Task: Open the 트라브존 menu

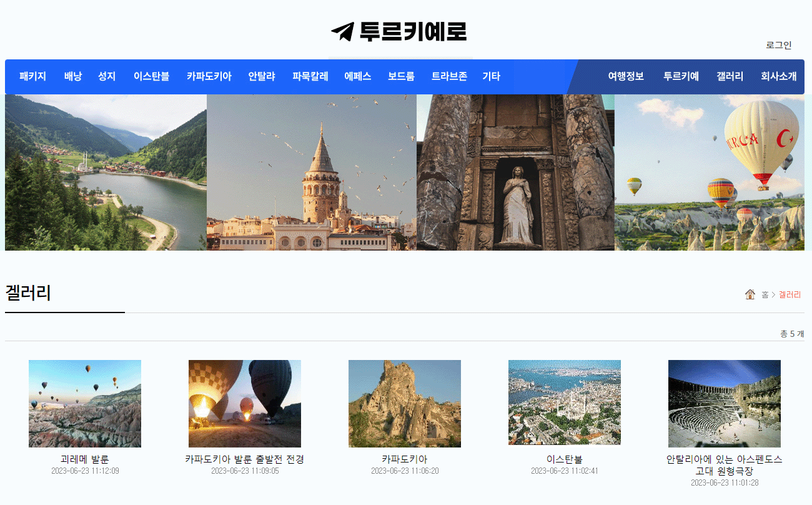Action: tap(449, 77)
